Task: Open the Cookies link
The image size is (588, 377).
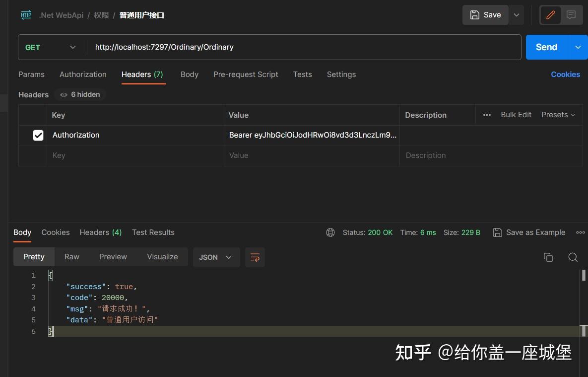Action: pyautogui.click(x=565, y=75)
